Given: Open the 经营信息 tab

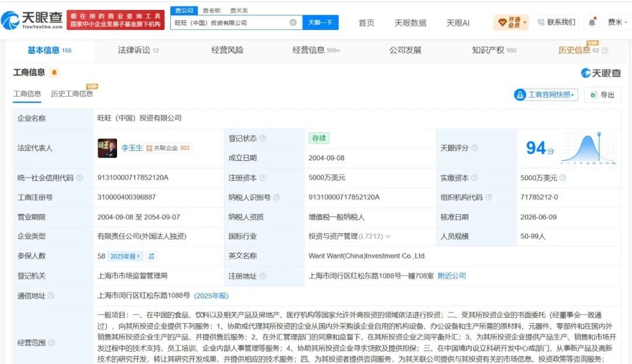Looking at the screenshot, I should 316,50.
